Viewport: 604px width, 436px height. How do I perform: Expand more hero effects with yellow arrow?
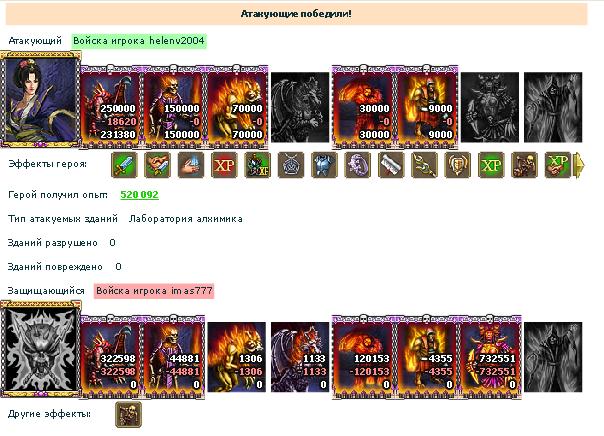579,165
